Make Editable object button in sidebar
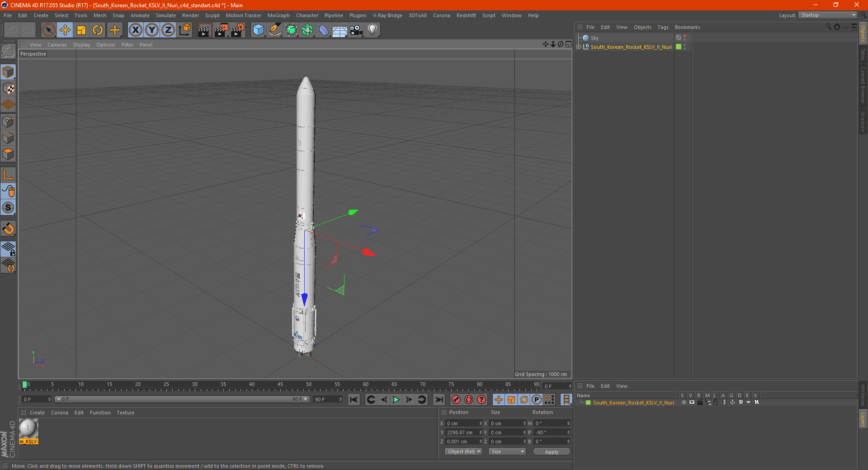The width and height of the screenshot is (868, 470). pos(9,52)
